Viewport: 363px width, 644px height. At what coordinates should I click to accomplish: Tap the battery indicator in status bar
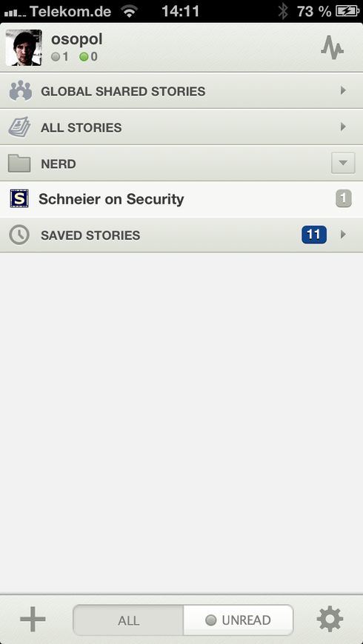(x=347, y=11)
